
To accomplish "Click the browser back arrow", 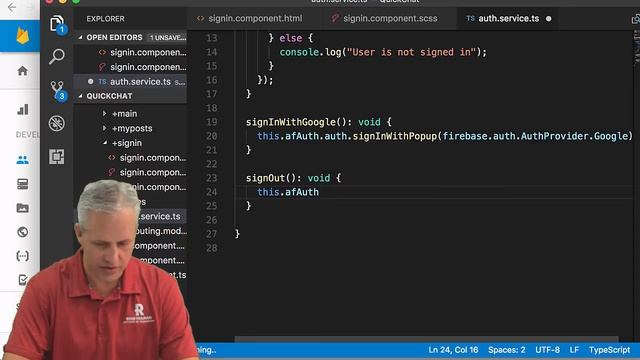I will [x=12, y=7].
